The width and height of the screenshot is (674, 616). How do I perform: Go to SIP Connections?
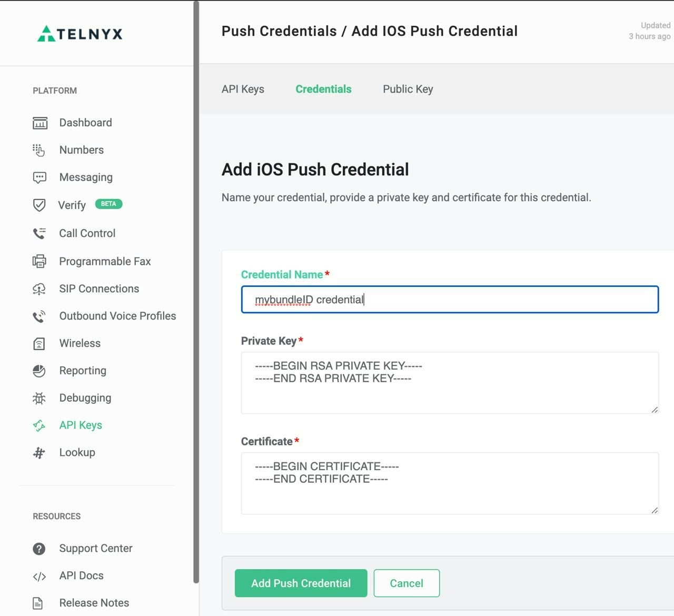(x=99, y=289)
